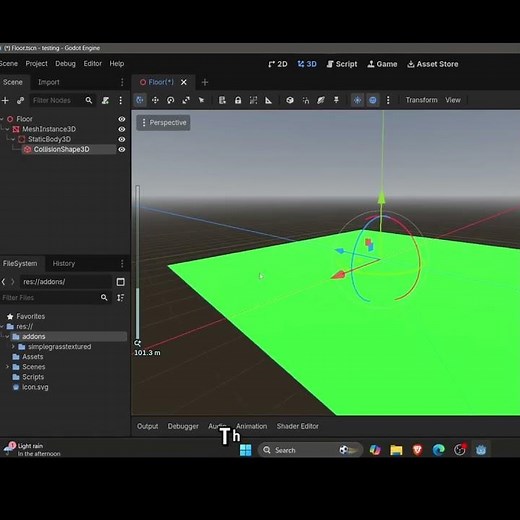Select the Ruler mode tool
The height and width of the screenshot is (520, 520).
[x=268, y=100]
